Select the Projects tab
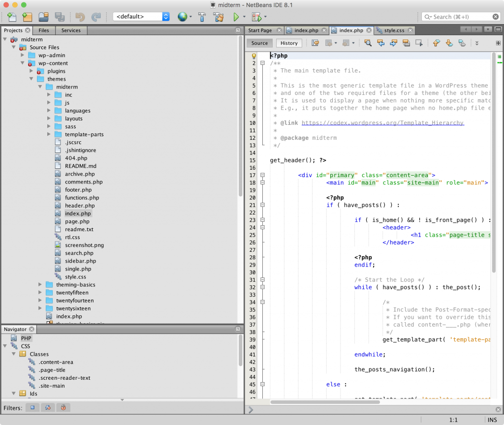Image resolution: width=504 pixels, height=425 pixels. [13, 30]
